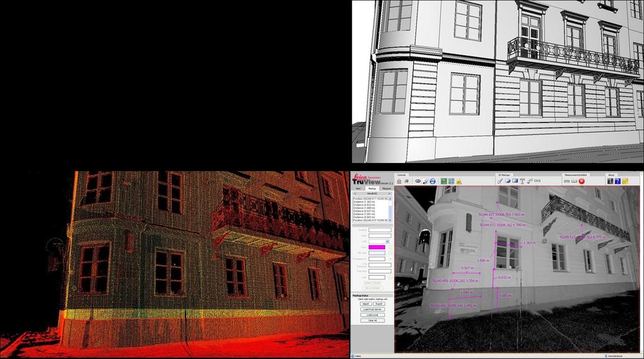
Task: Click markup list scrollbar up arrow
Action: [x=390, y=199]
